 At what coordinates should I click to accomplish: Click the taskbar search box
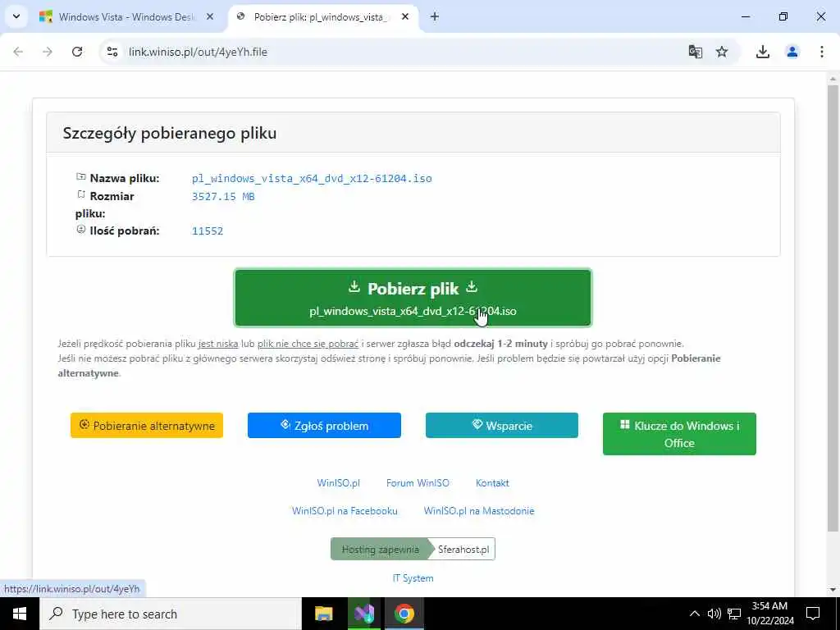171,614
